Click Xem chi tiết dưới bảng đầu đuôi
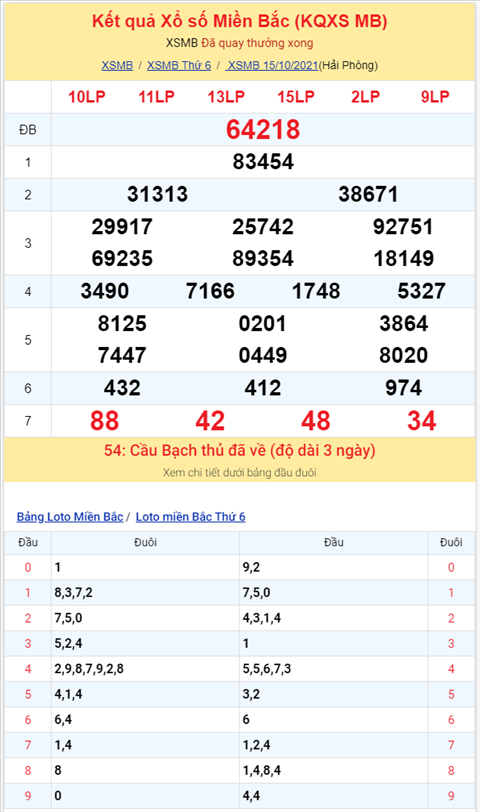 point(240,473)
